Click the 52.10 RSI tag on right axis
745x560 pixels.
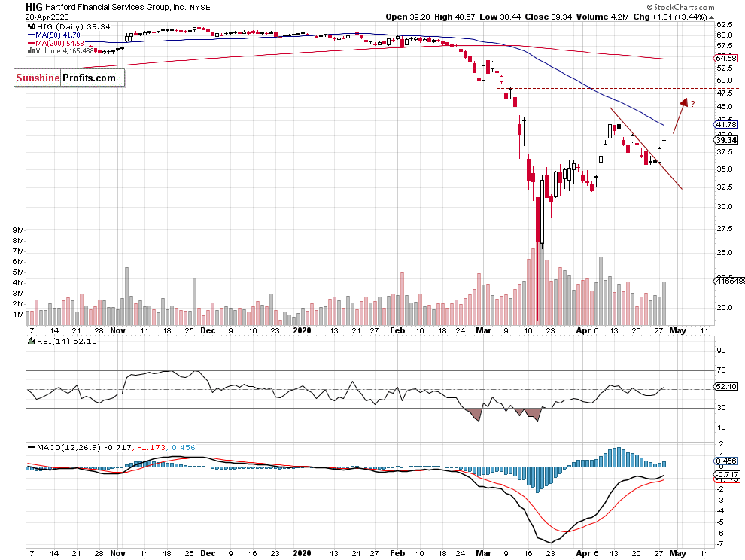click(726, 386)
